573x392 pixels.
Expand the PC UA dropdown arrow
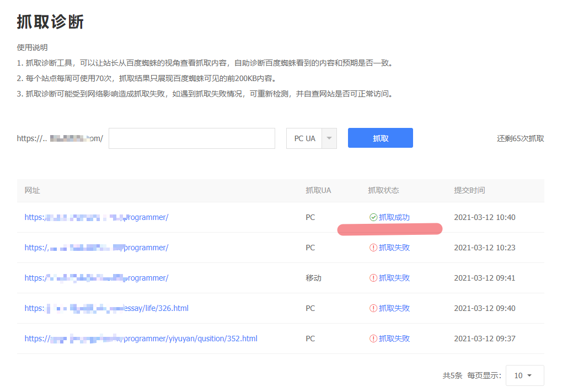329,138
